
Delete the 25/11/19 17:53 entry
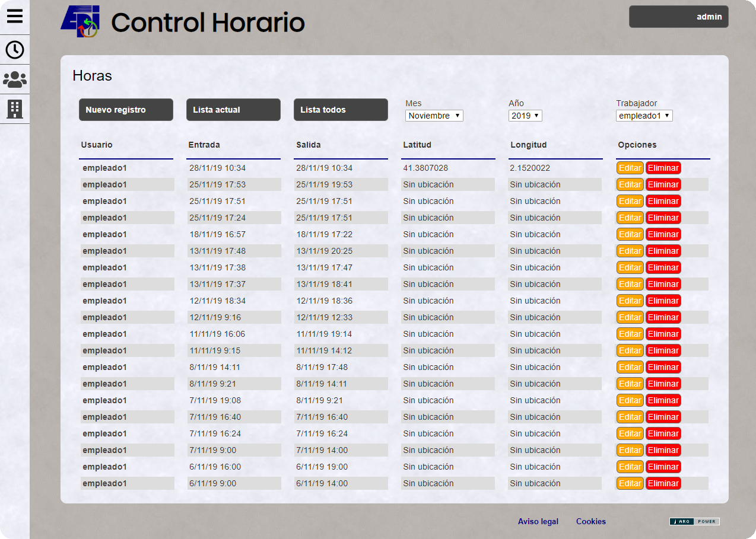pos(663,184)
